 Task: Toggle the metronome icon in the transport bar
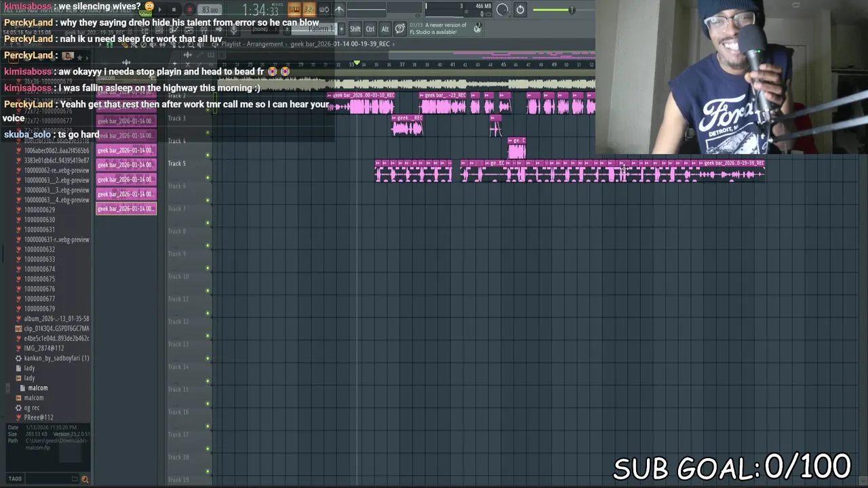tap(339, 9)
